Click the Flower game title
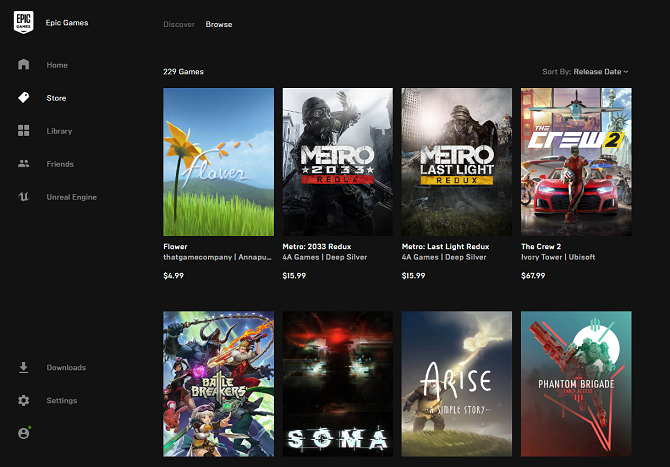 pyautogui.click(x=175, y=247)
